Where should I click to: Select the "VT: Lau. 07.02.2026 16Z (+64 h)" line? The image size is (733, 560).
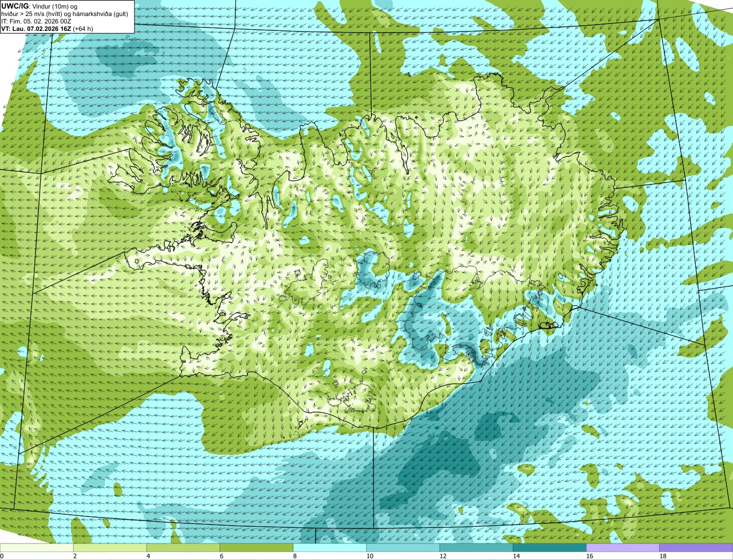[x=47, y=29]
